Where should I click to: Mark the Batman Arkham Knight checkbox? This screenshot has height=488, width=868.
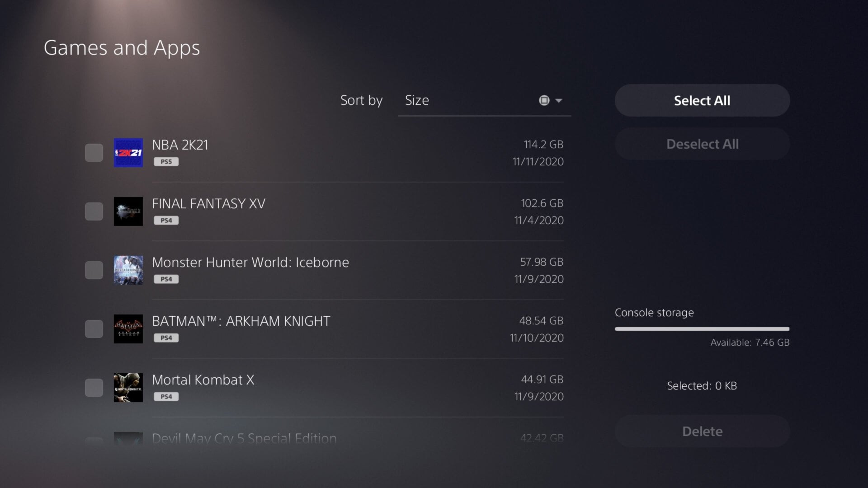(94, 329)
